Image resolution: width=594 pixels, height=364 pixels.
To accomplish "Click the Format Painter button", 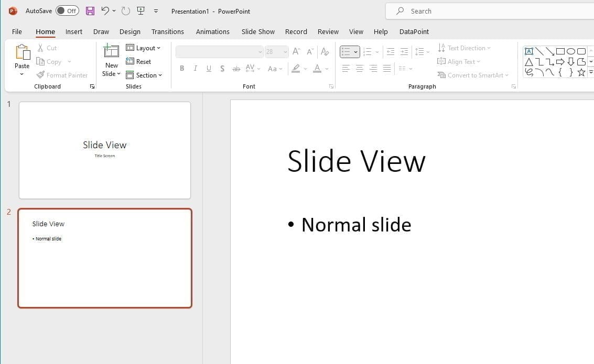I will click(x=62, y=75).
